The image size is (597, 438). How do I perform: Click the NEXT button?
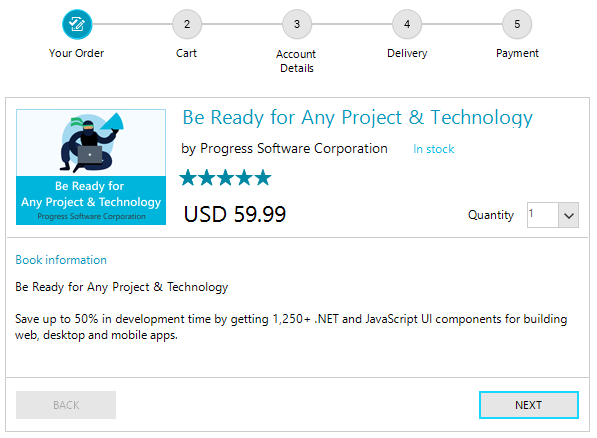(x=529, y=405)
